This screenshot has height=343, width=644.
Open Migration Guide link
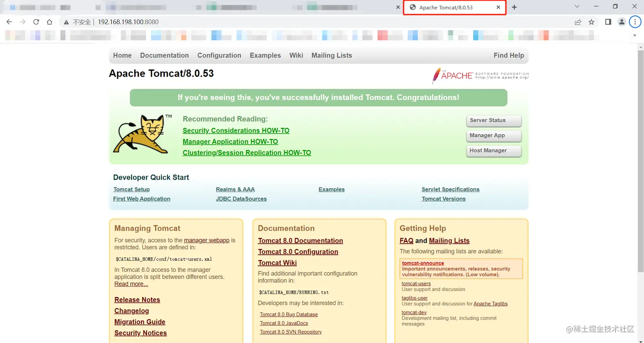coord(140,322)
